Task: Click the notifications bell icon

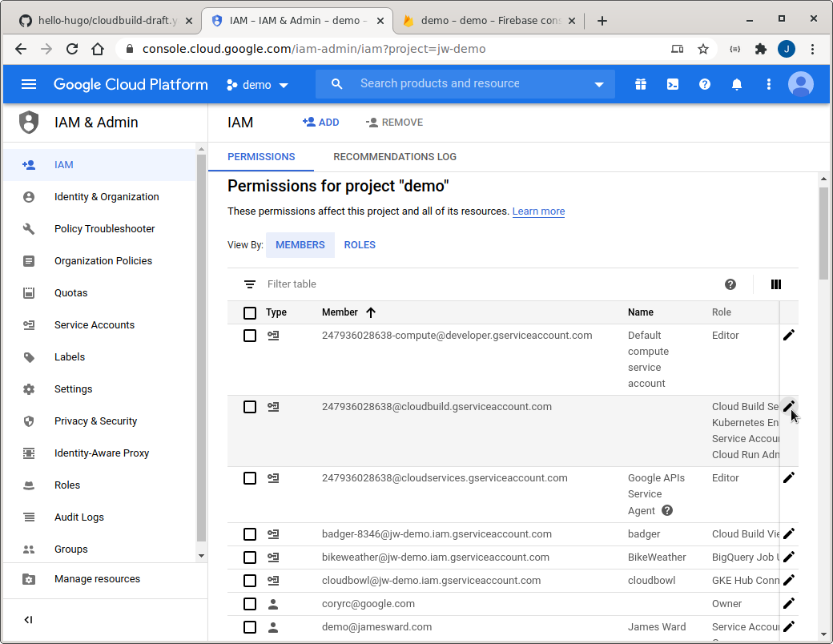Action: [737, 84]
